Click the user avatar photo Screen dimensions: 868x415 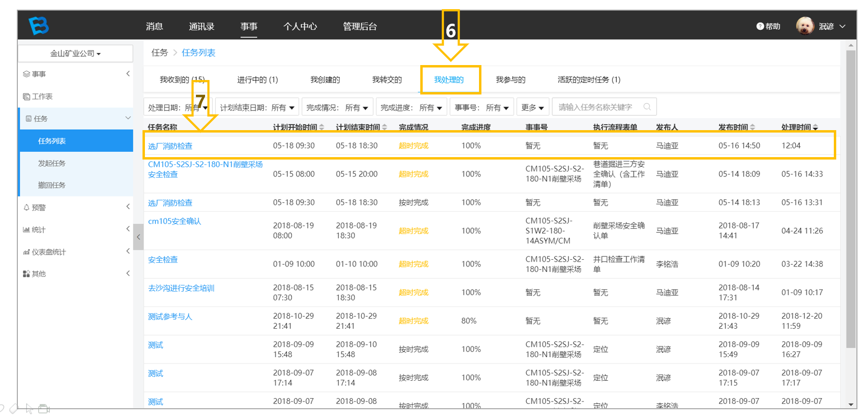(804, 26)
